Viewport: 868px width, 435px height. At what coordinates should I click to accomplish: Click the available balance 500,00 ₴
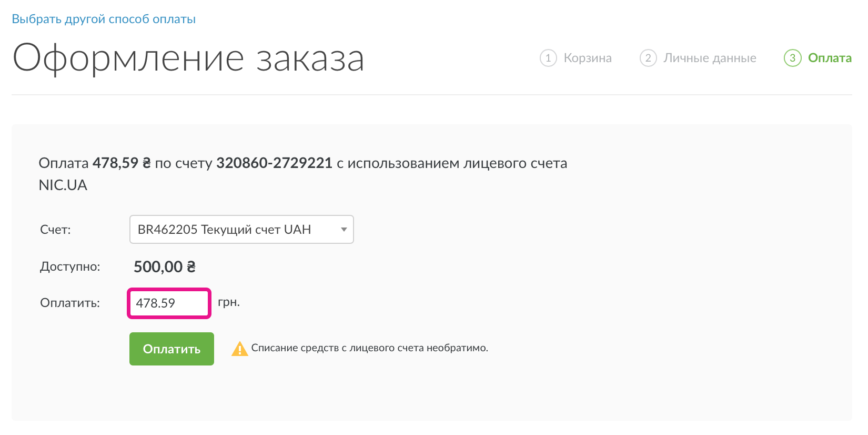point(165,267)
